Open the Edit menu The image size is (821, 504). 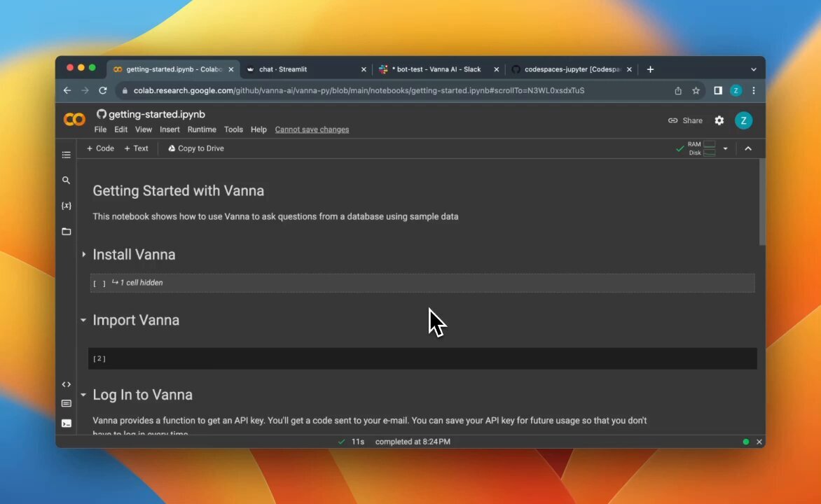(x=120, y=129)
